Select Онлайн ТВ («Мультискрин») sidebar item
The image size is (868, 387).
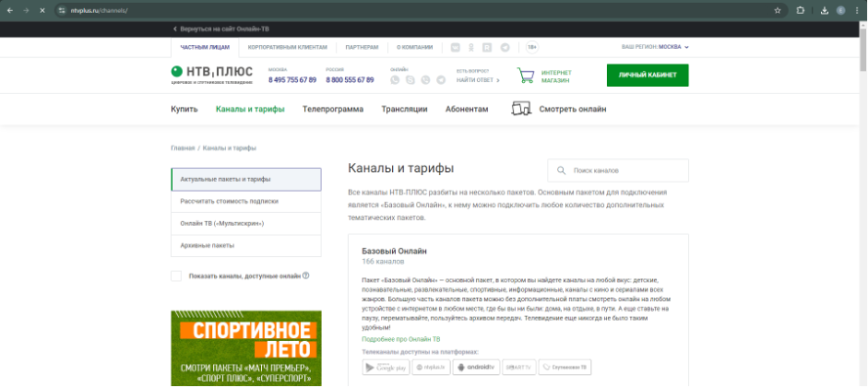tap(246, 224)
